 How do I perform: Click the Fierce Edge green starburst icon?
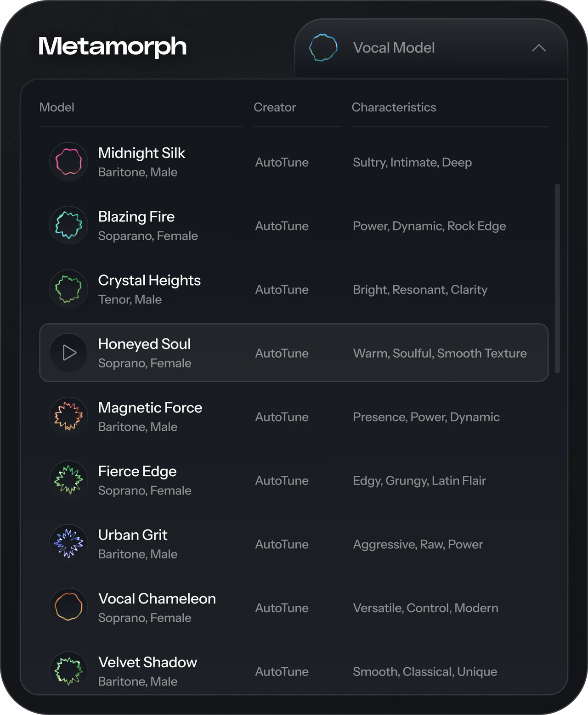point(68,479)
